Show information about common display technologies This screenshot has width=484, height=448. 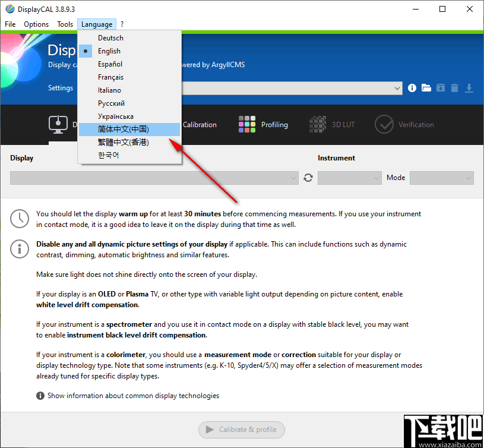[133, 396]
